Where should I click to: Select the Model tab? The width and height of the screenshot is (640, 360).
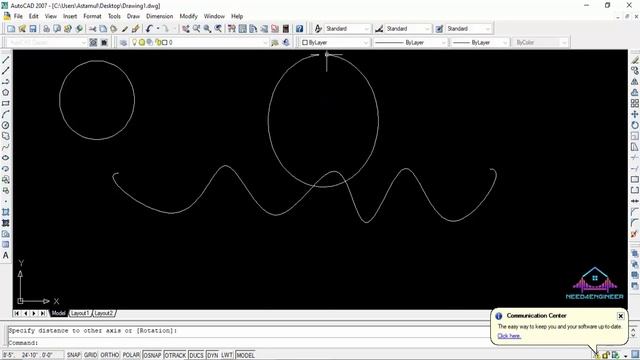[58, 313]
